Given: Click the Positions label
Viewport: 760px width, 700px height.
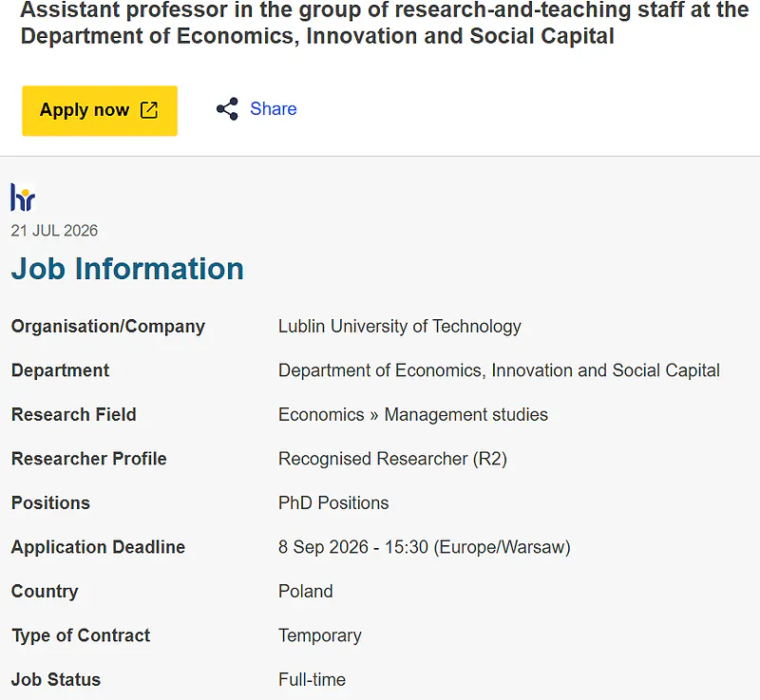Looking at the screenshot, I should click(x=50, y=502).
